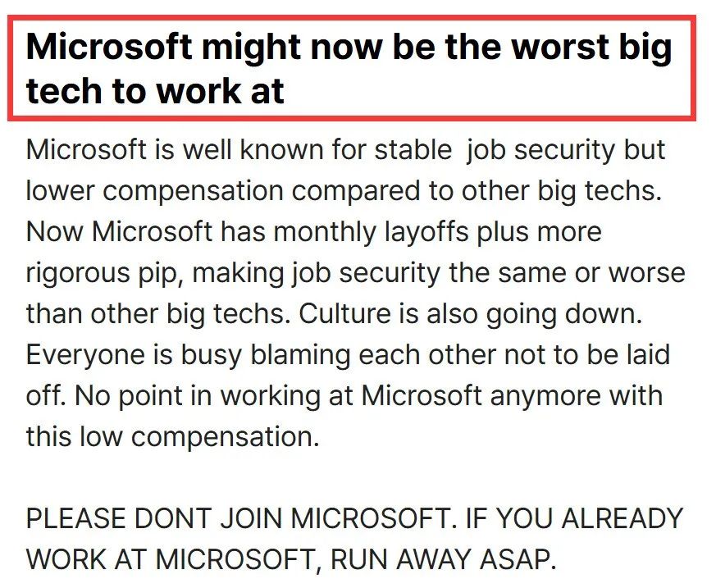The width and height of the screenshot is (716, 588).
Task: Click the phrase "the same or worse"
Action: (x=567, y=273)
